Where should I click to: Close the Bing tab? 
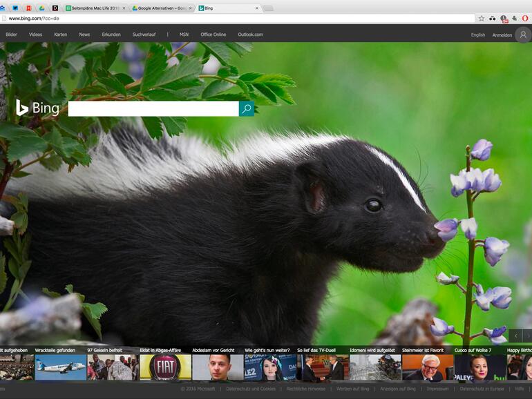(257, 8)
